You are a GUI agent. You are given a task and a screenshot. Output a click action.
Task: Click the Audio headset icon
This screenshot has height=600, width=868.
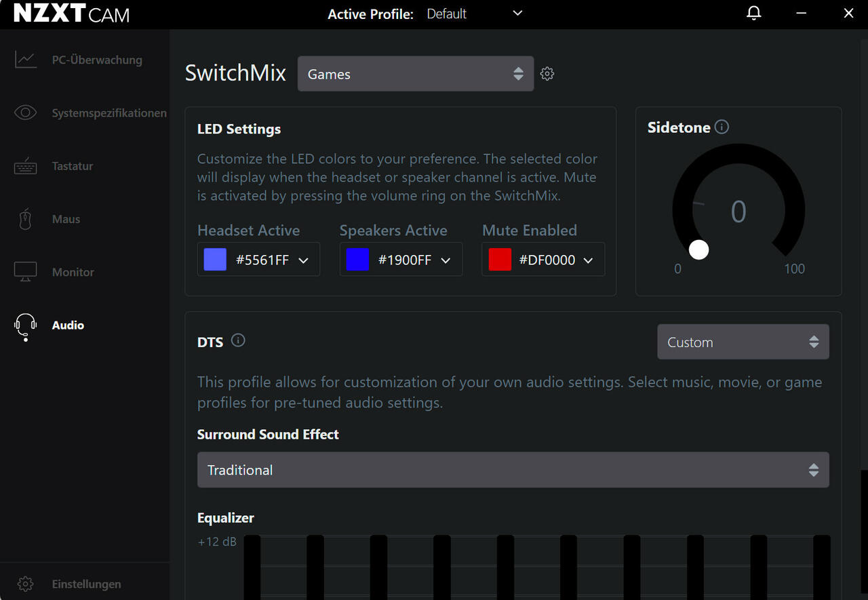click(26, 326)
